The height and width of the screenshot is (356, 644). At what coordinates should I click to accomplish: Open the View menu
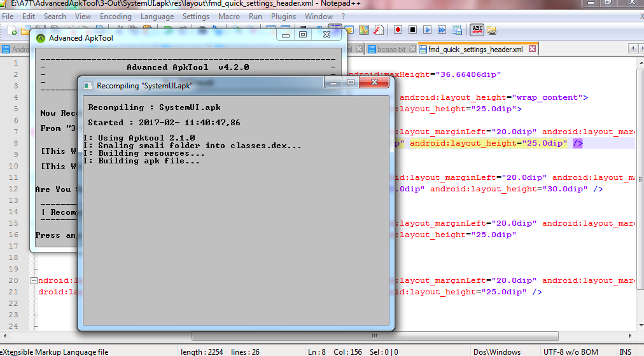point(83,17)
